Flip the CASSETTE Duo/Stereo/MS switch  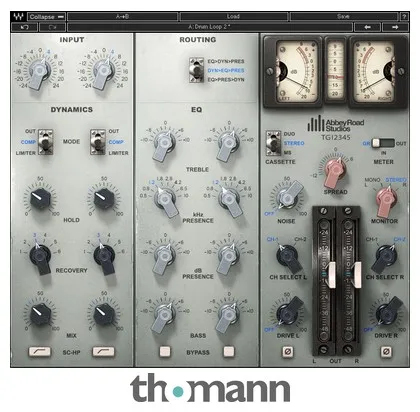(x=273, y=143)
